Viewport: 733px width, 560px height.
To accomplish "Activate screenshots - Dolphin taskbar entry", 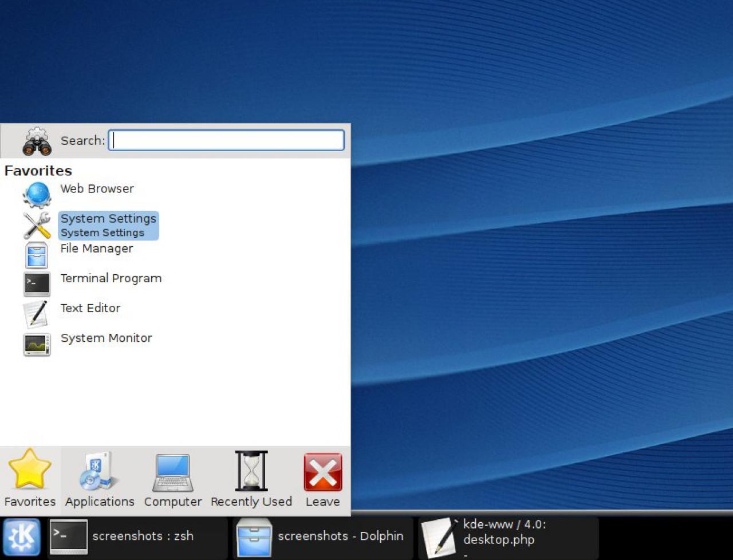I will pyautogui.click(x=323, y=537).
